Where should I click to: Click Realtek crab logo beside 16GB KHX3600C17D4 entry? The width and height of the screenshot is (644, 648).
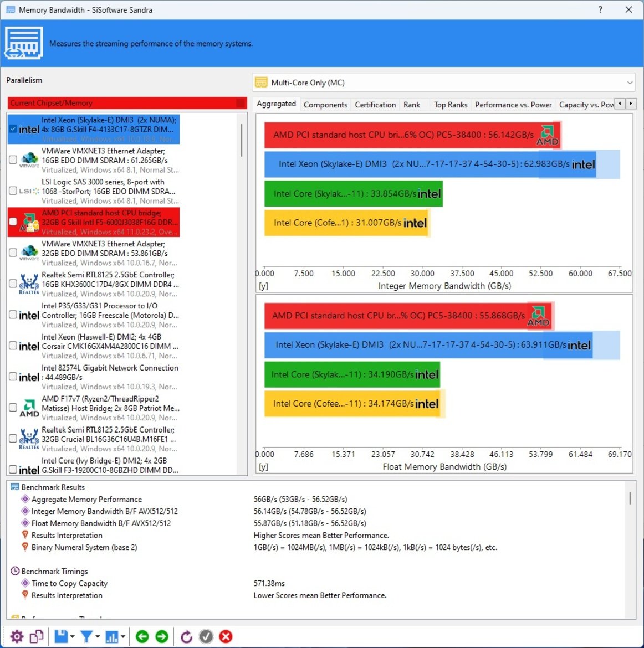pos(29,284)
